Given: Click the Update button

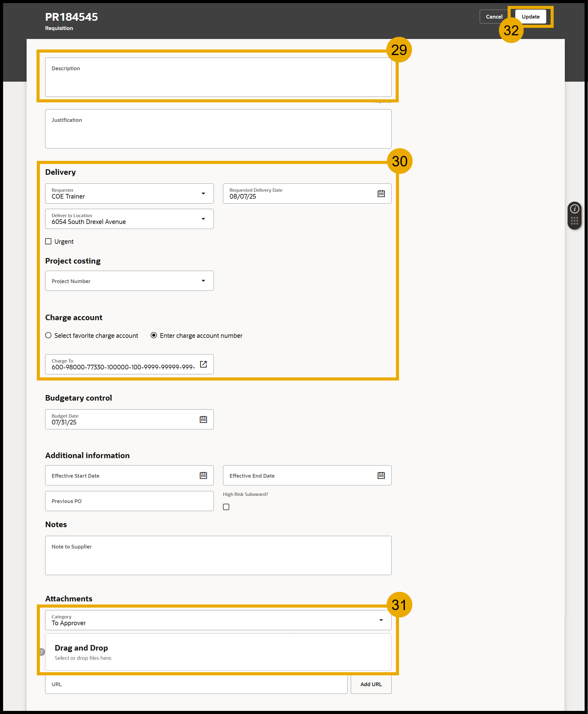Looking at the screenshot, I should pyautogui.click(x=530, y=17).
